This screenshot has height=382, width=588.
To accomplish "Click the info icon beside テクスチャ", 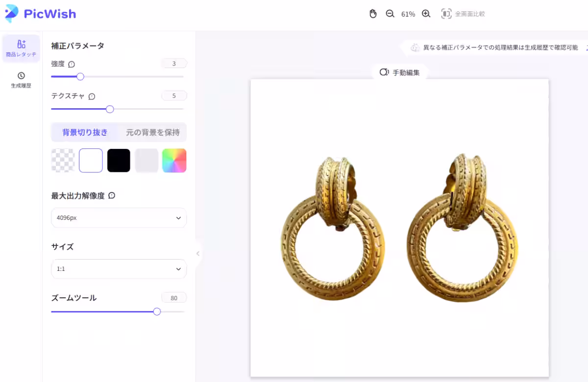I will [x=92, y=96].
